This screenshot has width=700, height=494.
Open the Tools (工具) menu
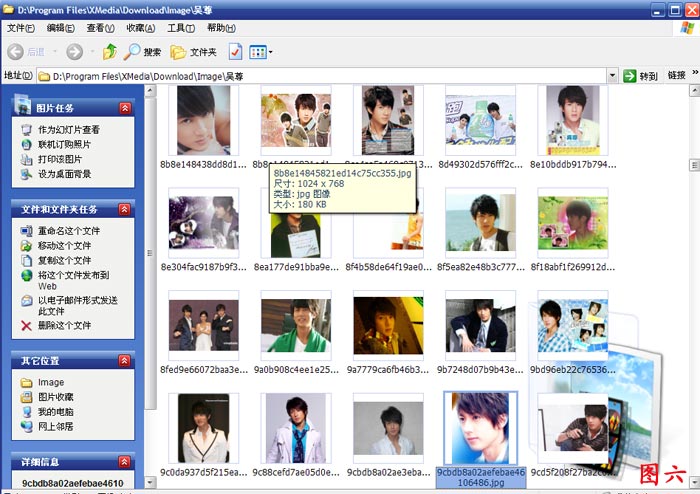(x=181, y=28)
